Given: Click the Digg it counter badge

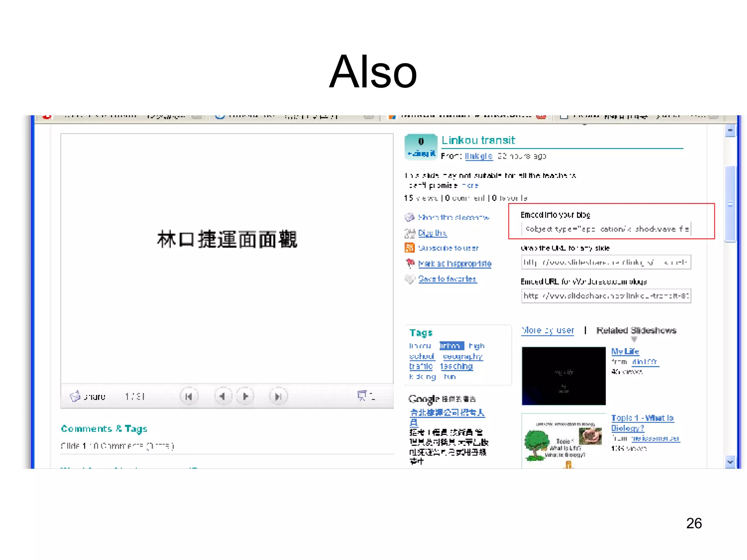Looking at the screenshot, I should click(421, 147).
